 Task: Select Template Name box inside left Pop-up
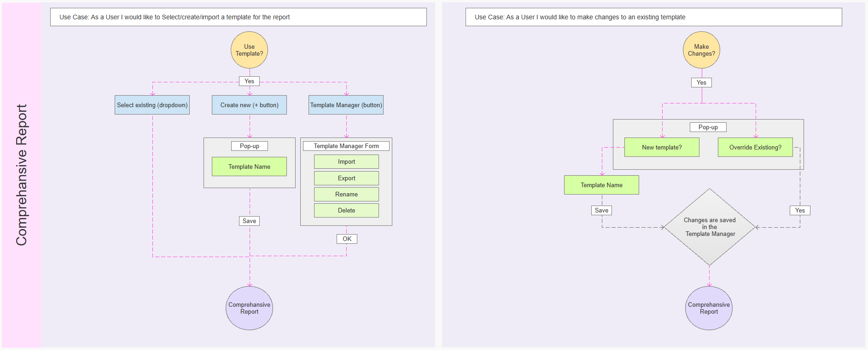click(x=250, y=166)
